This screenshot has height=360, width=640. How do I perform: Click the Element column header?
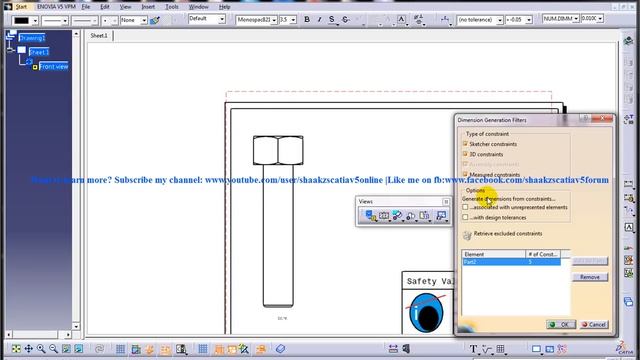point(494,254)
